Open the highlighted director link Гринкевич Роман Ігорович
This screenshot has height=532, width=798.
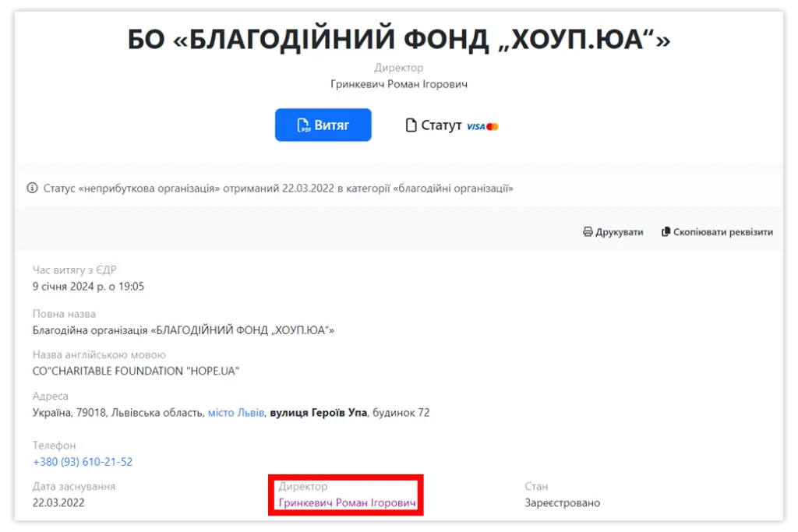click(347, 503)
